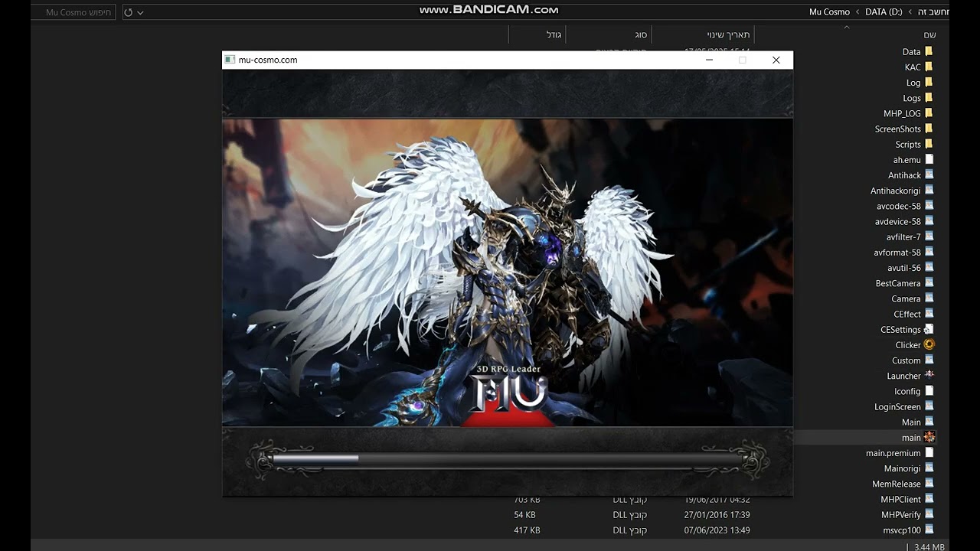Select the msvcp100 file name

pyautogui.click(x=902, y=530)
